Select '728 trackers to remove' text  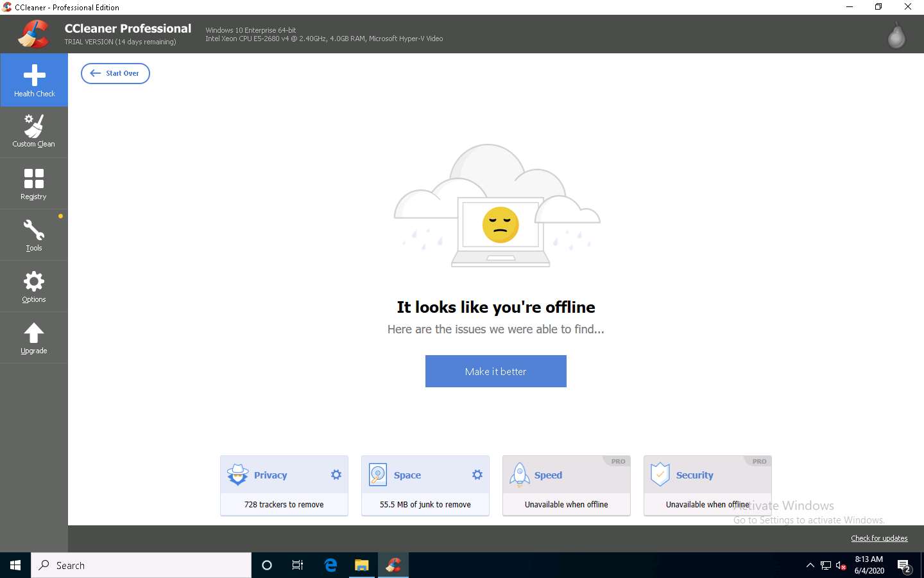[284, 505]
